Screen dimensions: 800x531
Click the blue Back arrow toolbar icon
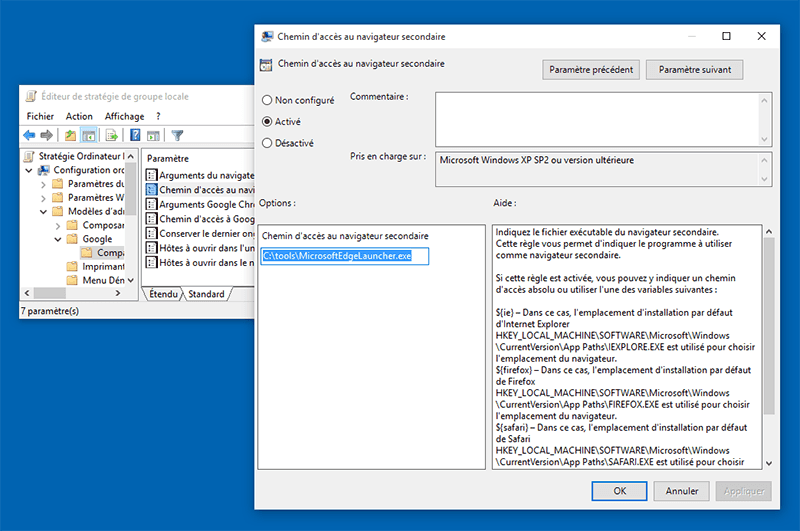[x=29, y=135]
